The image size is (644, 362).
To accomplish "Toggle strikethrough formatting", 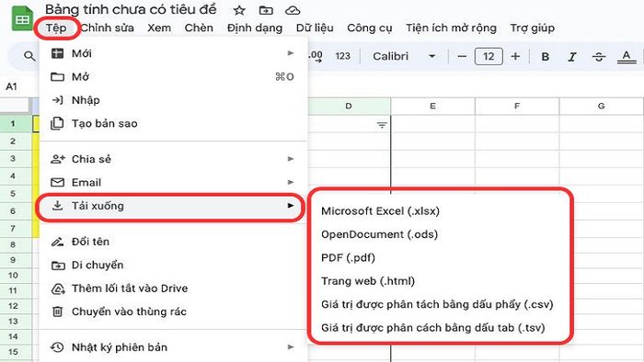I will tap(599, 57).
